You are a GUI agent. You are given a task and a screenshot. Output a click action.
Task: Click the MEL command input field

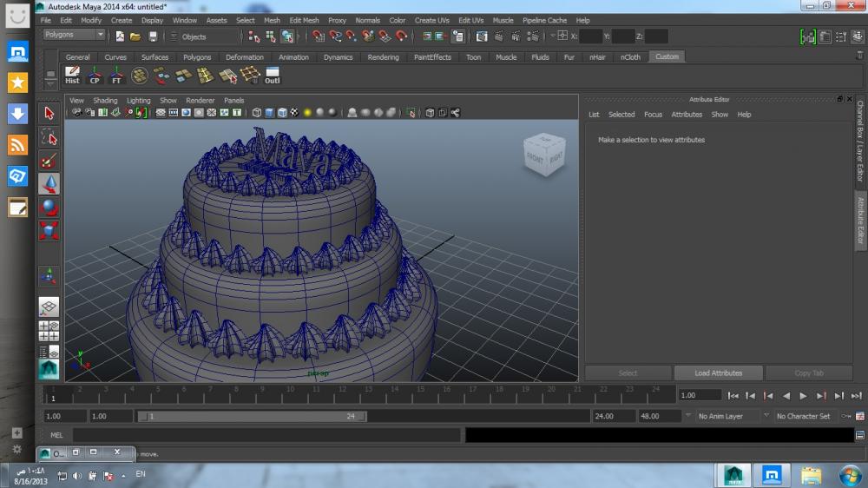[267, 435]
